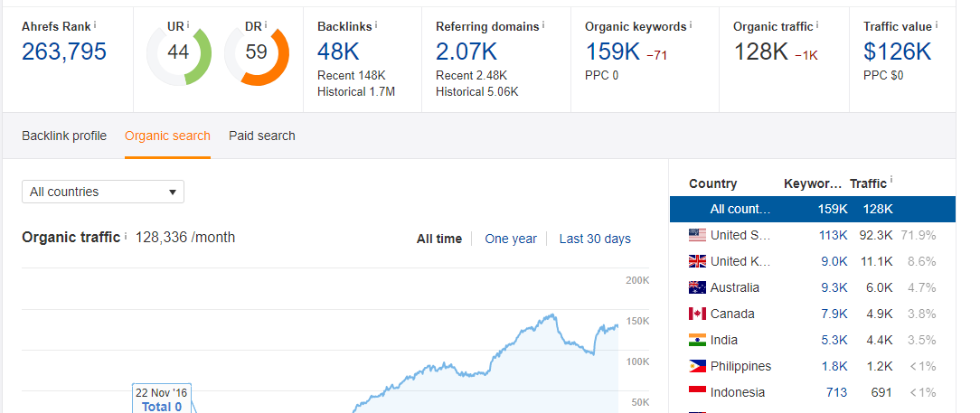Screen dimensions: 980x413
Task: Click the Canada flag icon
Action: [697, 314]
